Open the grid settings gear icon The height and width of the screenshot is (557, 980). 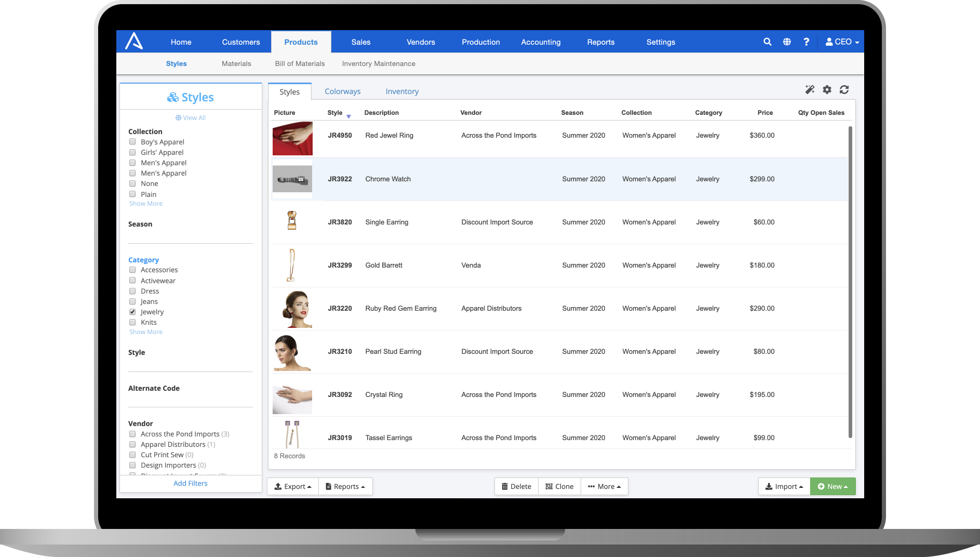(x=827, y=89)
